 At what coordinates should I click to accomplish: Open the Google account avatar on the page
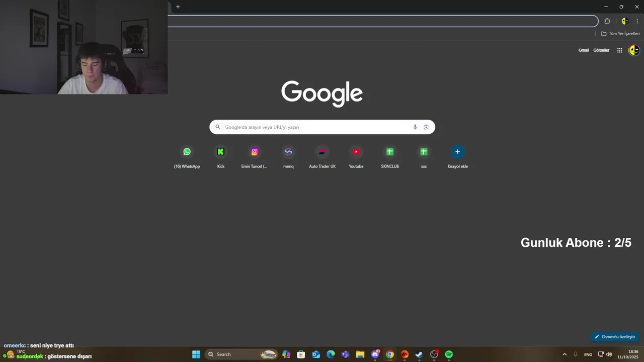634,50
